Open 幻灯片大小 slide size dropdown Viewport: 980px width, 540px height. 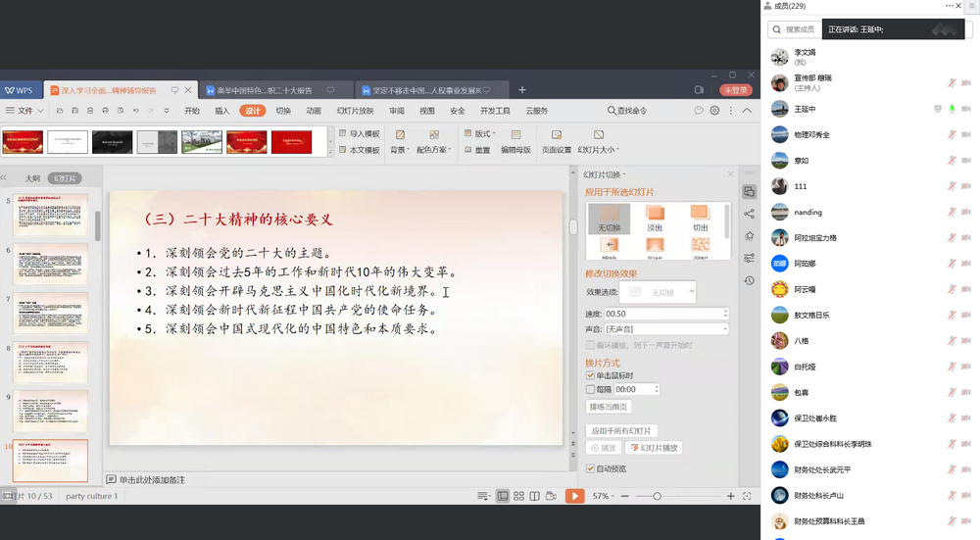pyautogui.click(x=597, y=150)
